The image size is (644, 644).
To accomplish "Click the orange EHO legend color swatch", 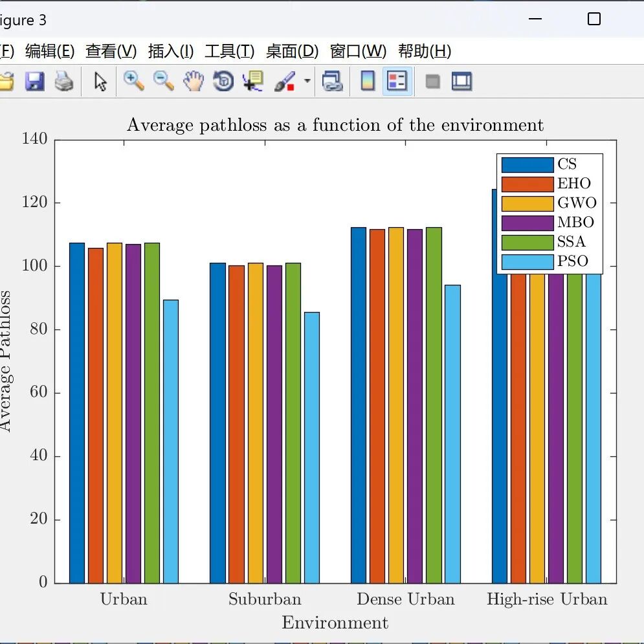I will click(527, 184).
